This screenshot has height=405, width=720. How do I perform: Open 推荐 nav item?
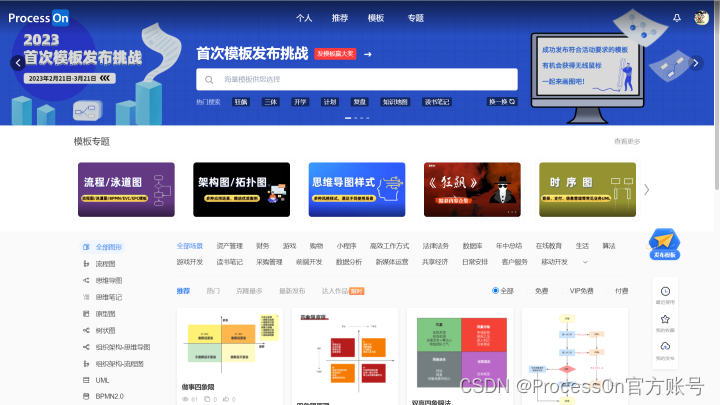(x=340, y=18)
